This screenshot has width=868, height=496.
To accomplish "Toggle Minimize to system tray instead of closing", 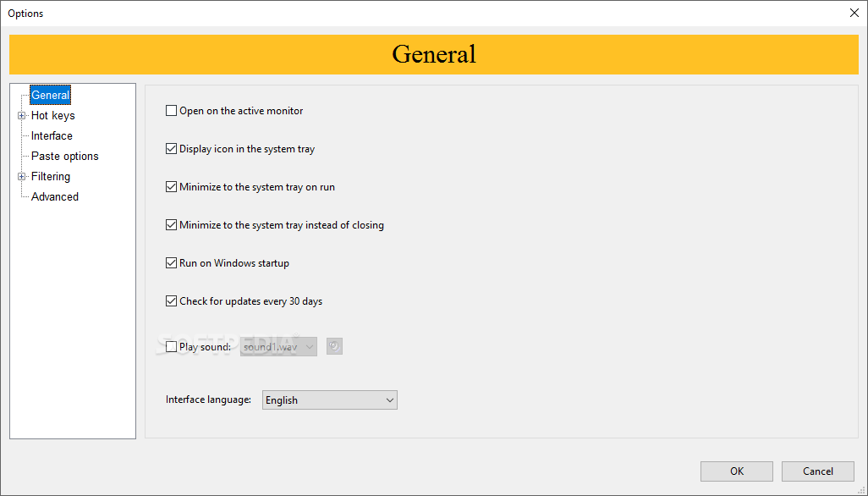I will 172,225.
